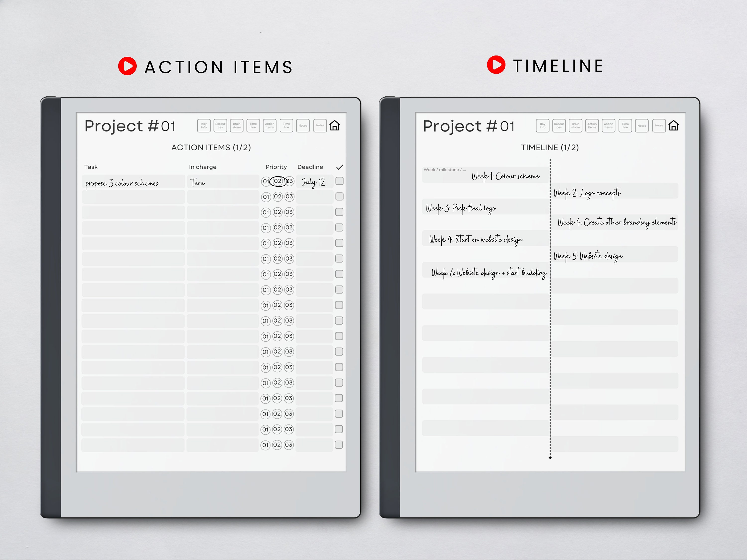Open the Notes section from the Action Items toolbar
Image resolution: width=747 pixels, height=560 pixels.
click(x=303, y=126)
